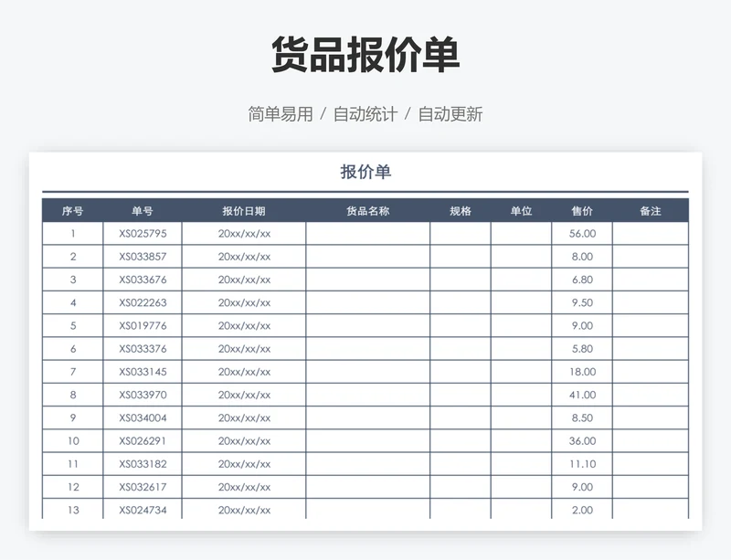Image resolution: width=731 pixels, height=560 pixels.
Task: Click serial number 10 cell
Action: pos(73,440)
